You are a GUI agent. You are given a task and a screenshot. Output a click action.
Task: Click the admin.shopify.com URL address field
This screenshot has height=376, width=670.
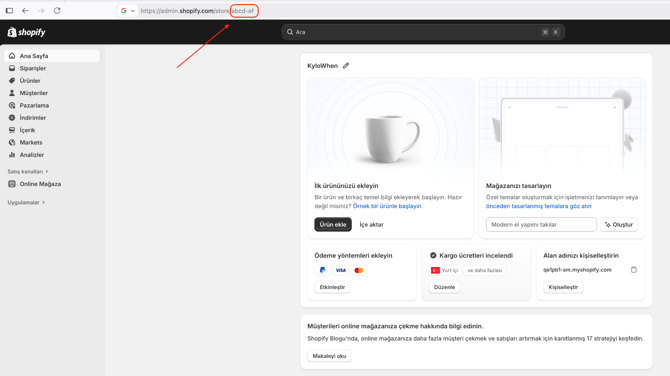point(197,11)
